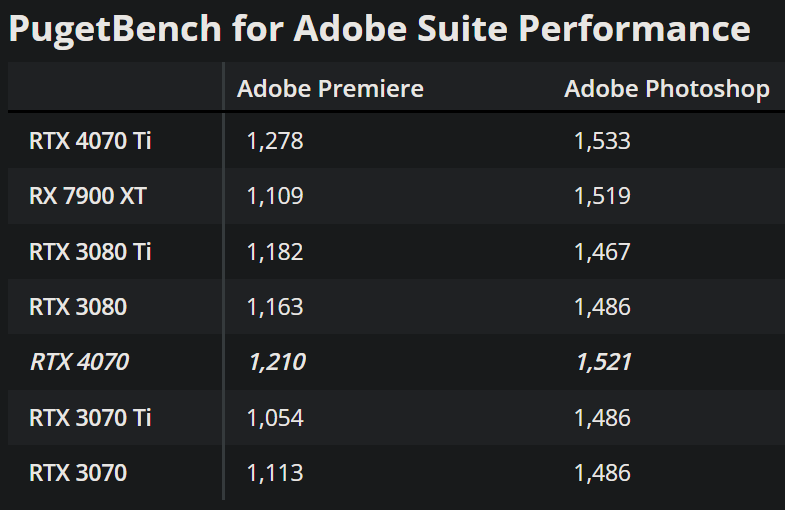
Task: Click the Adobe Premiere column header
Action: pos(330,89)
